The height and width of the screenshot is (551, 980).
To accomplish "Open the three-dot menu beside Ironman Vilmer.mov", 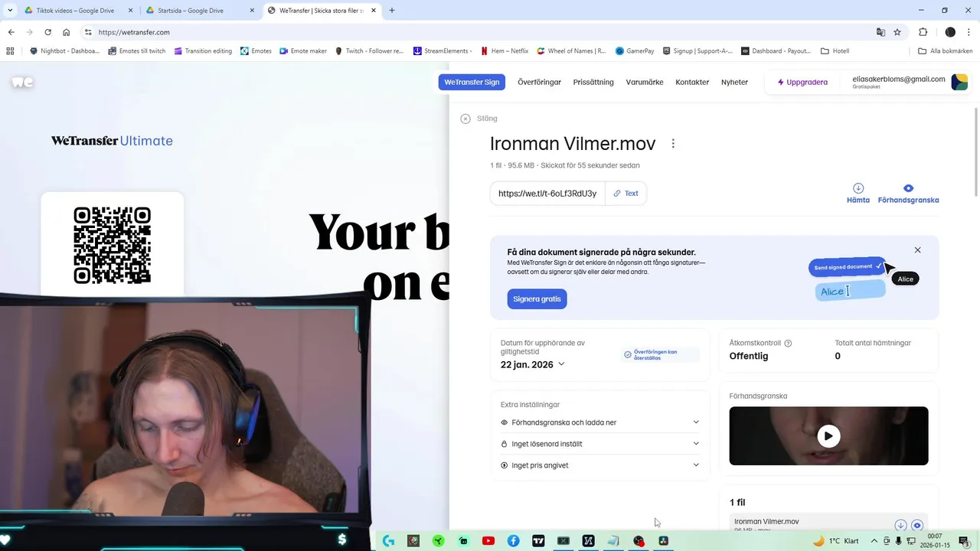I will pos(673,144).
